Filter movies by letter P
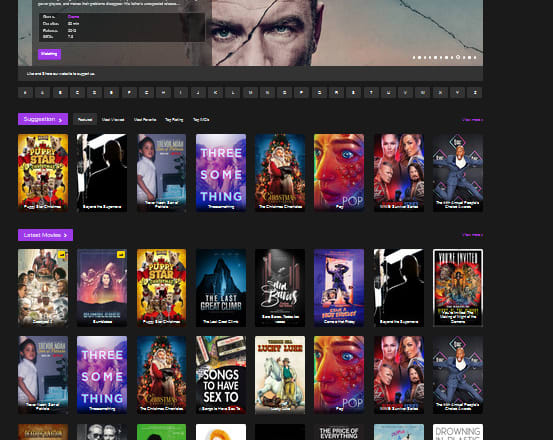 coord(302,93)
